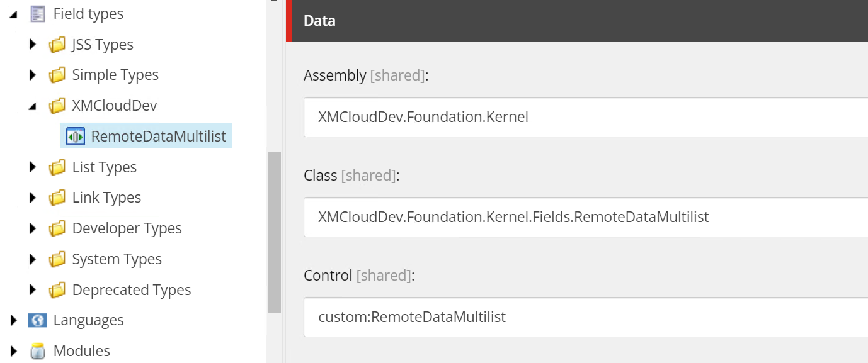This screenshot has height=363, width=868.
Task: Click the Data section header
Action: click(319, 20)
